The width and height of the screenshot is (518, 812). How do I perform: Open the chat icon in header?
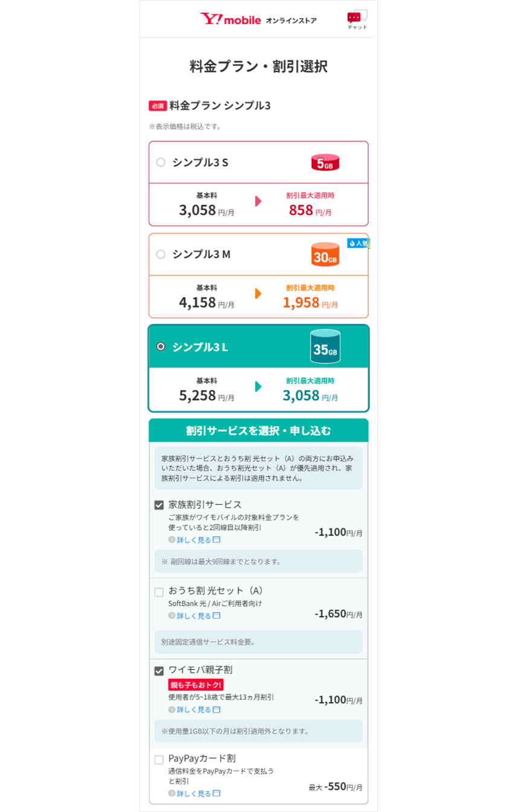coord(357,20)
